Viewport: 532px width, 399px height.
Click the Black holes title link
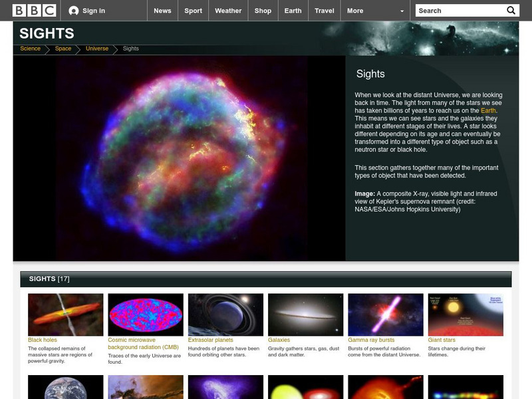point(43,340)
